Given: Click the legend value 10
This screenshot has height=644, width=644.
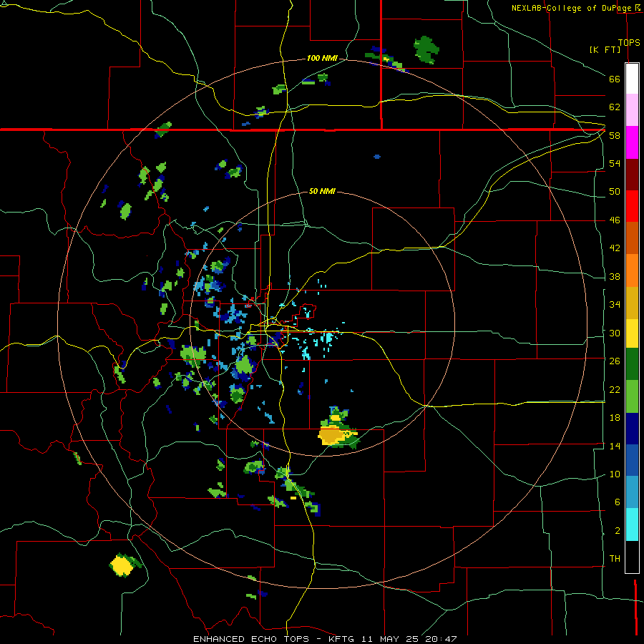Looking at the screenshot, I should pyautogui.click(x=615, y=474).
